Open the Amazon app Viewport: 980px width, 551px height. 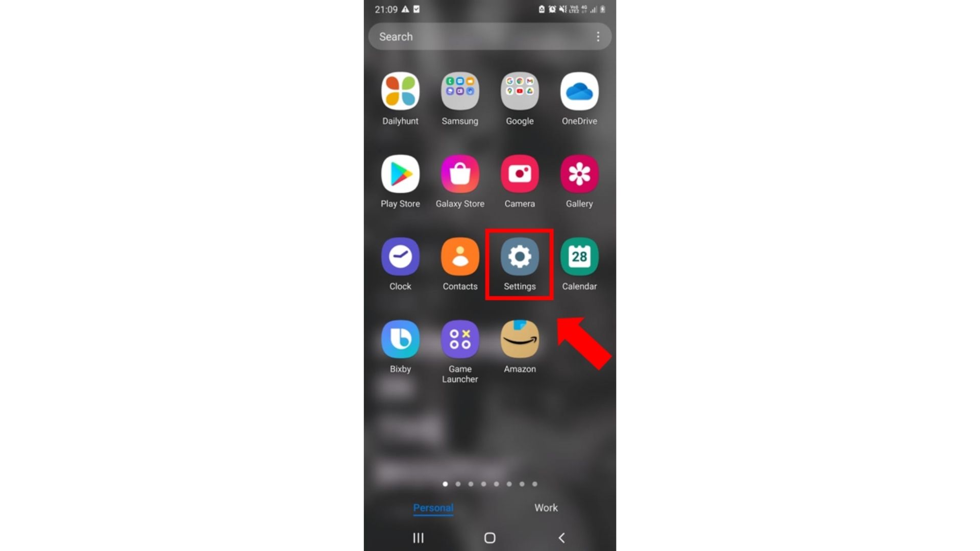pyautogui.click(x=520, y=339)
